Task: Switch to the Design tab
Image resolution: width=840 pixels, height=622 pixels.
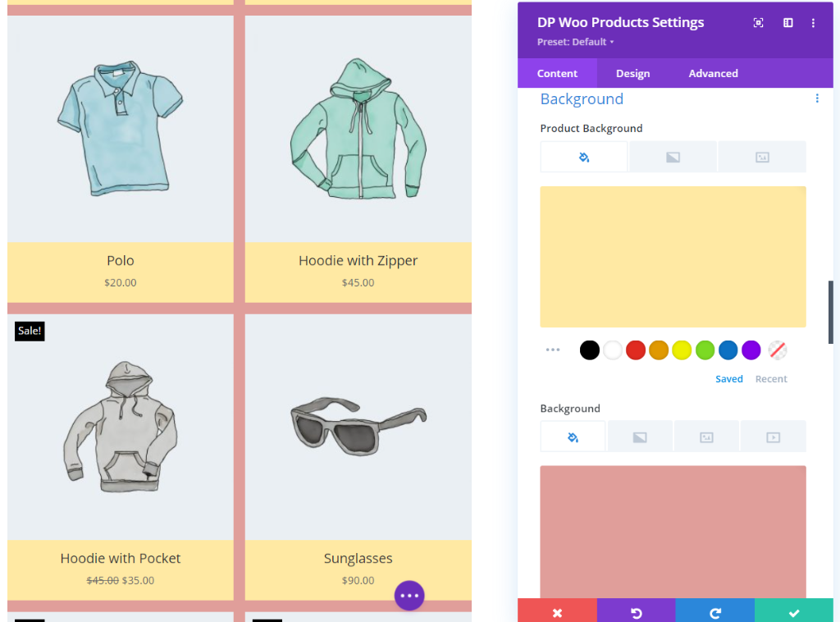Action: pyautogui.click(x=632, y=73)
